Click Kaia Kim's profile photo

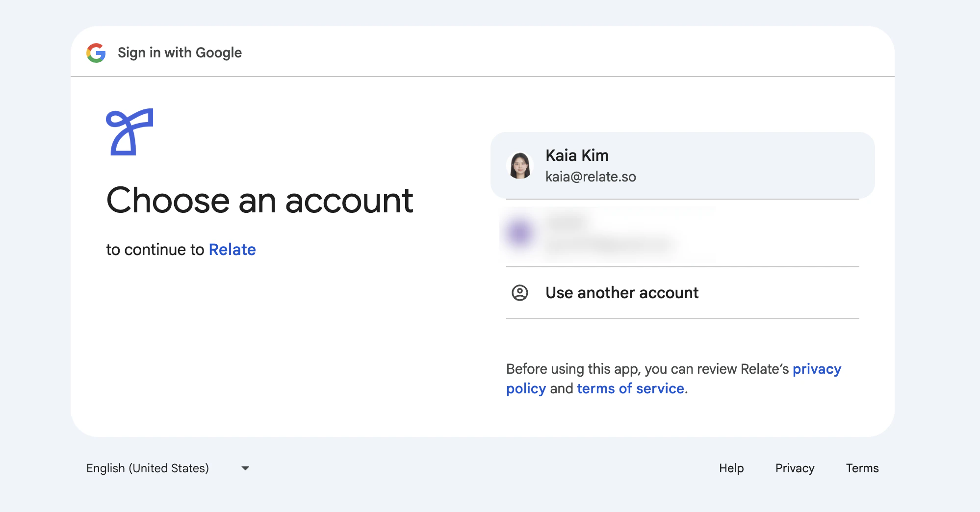tap(520, 166)
